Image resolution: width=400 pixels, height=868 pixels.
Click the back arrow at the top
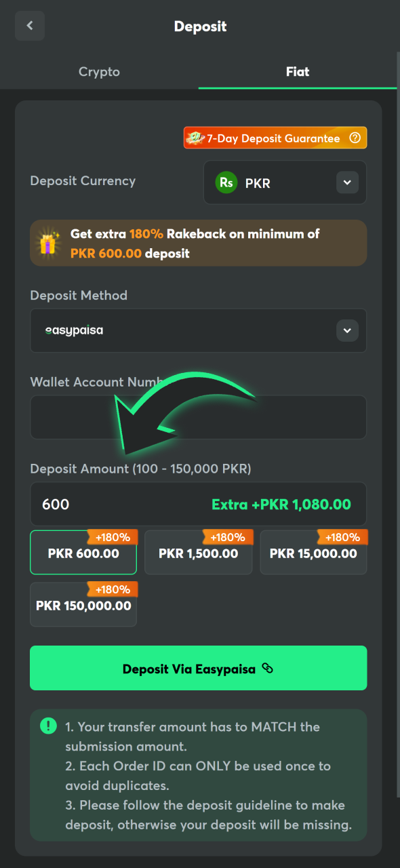point(29,25)
